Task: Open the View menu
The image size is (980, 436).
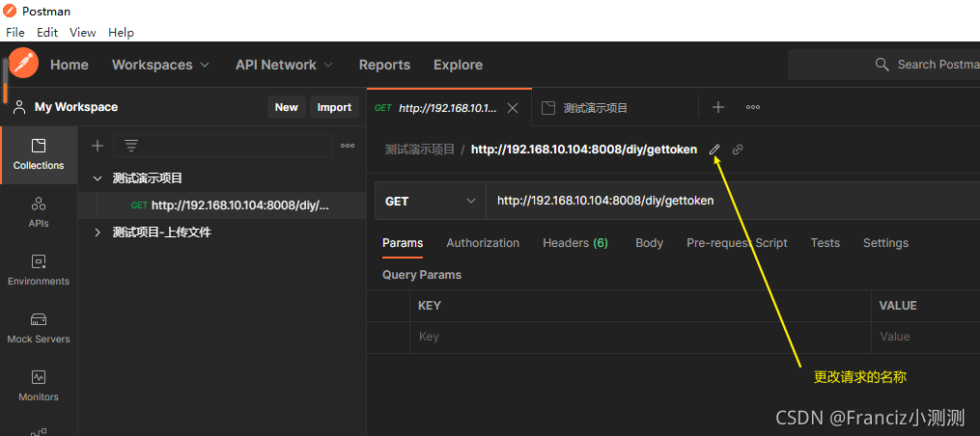Action: (82, 33)
